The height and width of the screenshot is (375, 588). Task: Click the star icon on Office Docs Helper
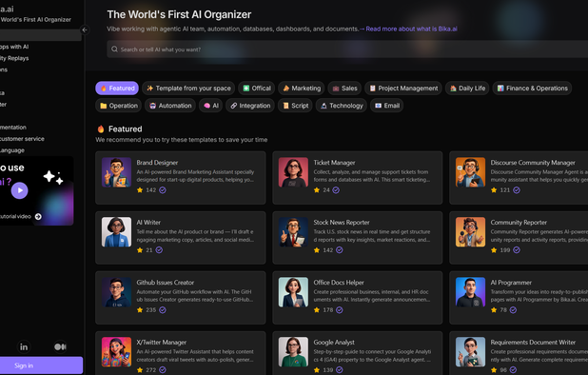(x=317, y=309)
